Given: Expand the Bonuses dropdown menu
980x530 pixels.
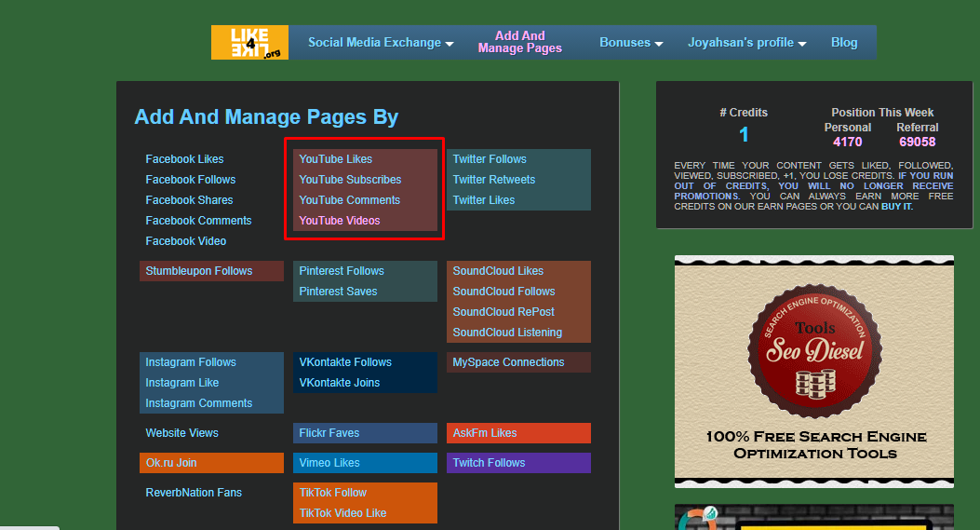Looking at the screenshot, I should tap(631, 43).
